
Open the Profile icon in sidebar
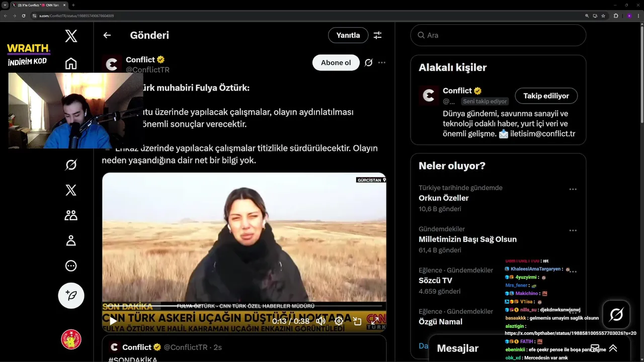pos(71,240)
